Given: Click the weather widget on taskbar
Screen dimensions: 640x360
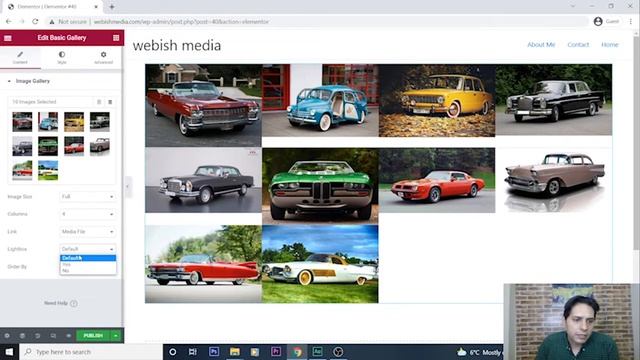Looking at the screenshot, I should tap(479, 352).
